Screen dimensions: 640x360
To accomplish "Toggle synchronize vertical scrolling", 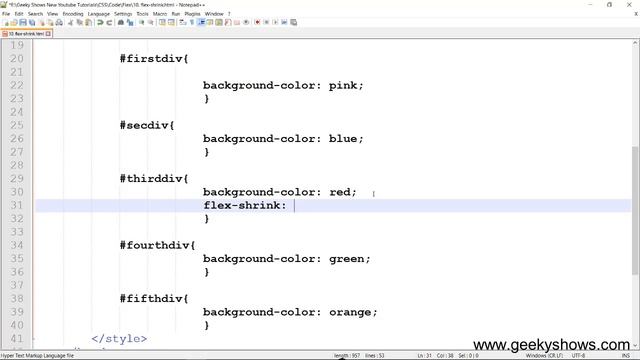I will pyautogui.click(x=162, y=22).
